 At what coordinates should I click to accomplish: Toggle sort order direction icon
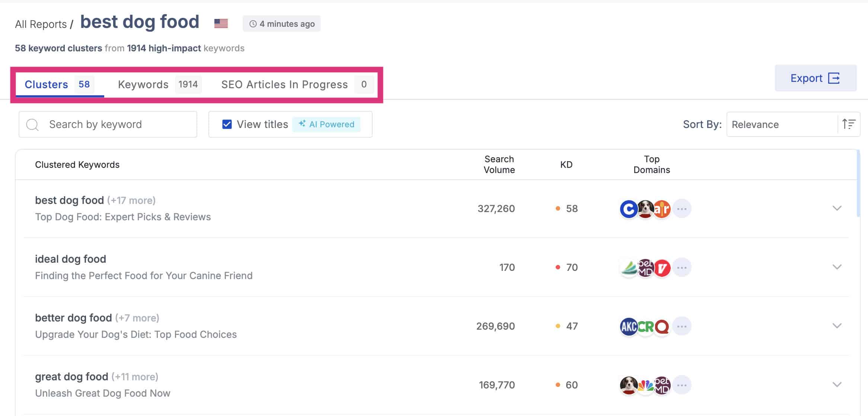tap(849, 124)
